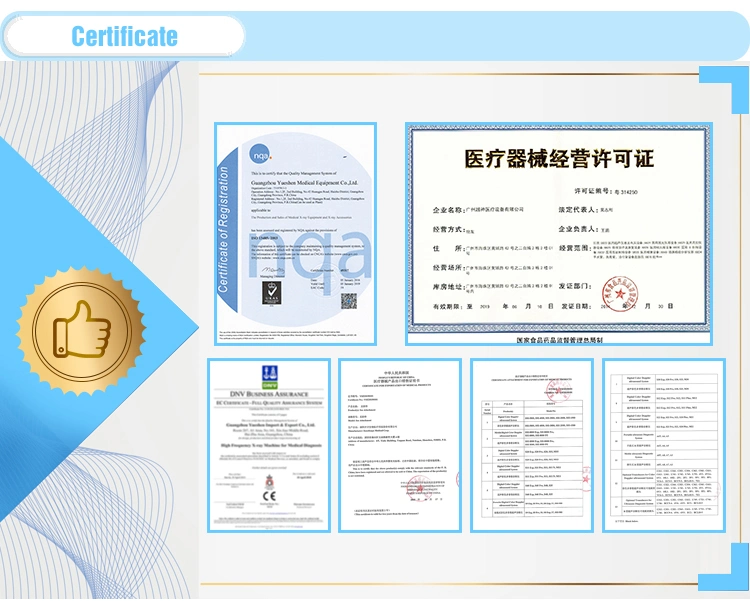The image size is (750, 603).
Task: Click the DNV logo atop the EC certificate
Action: coord(269,377)
